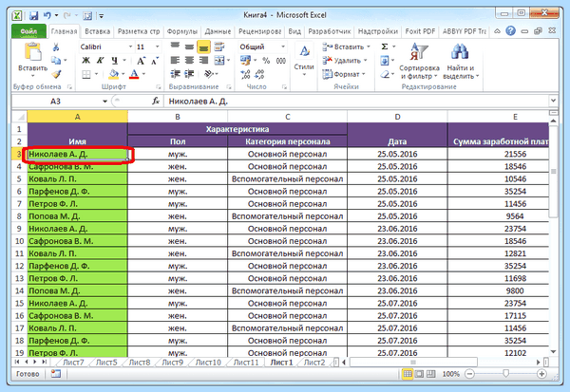Decrease indent
The image size is (570, 392).
coord(175,74)
